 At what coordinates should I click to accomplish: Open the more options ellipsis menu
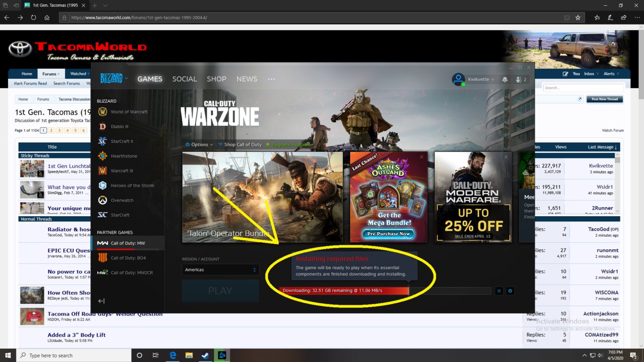(x=272, y=79)
